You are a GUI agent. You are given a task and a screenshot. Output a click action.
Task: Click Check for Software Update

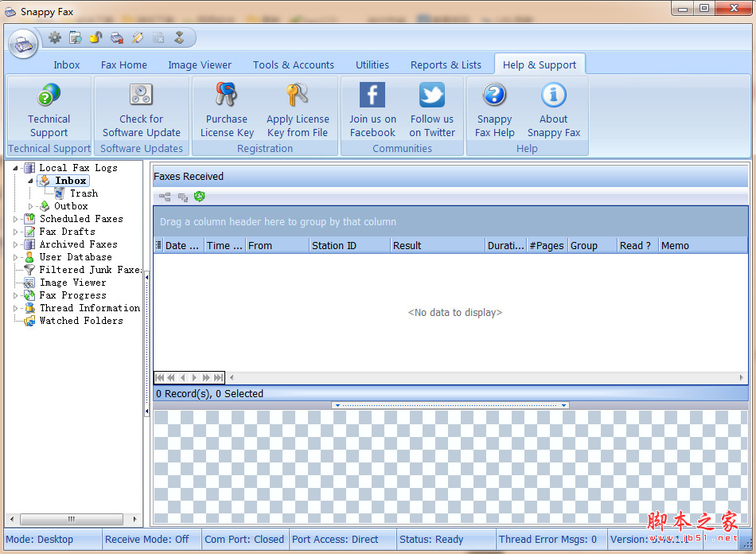pyautogui.click(x=142, y=111)
